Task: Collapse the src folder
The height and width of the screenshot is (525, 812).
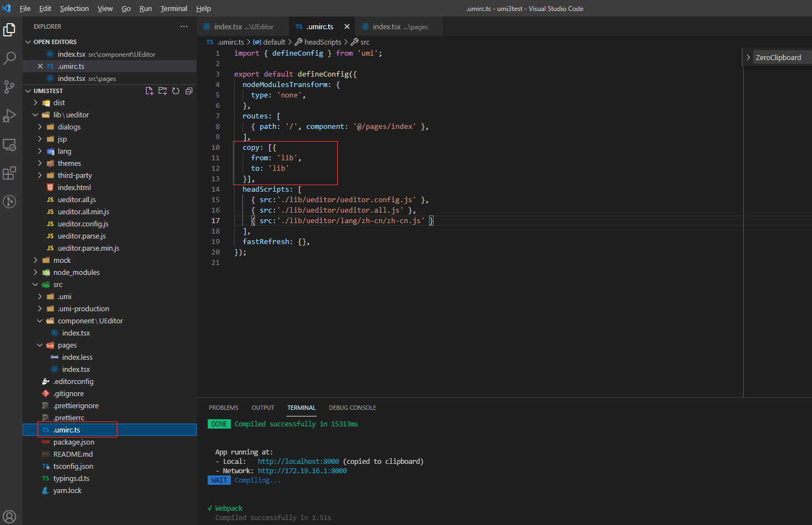Action: [110, 284]
